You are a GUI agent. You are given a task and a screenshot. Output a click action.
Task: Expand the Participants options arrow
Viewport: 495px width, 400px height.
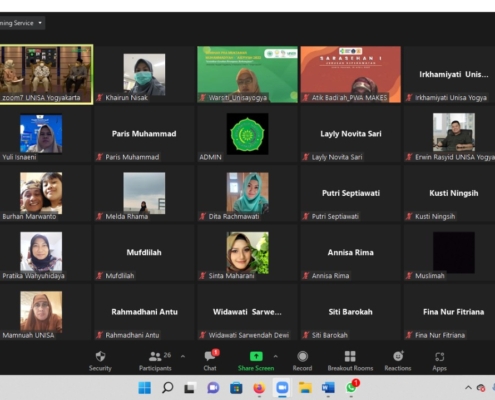183,356
